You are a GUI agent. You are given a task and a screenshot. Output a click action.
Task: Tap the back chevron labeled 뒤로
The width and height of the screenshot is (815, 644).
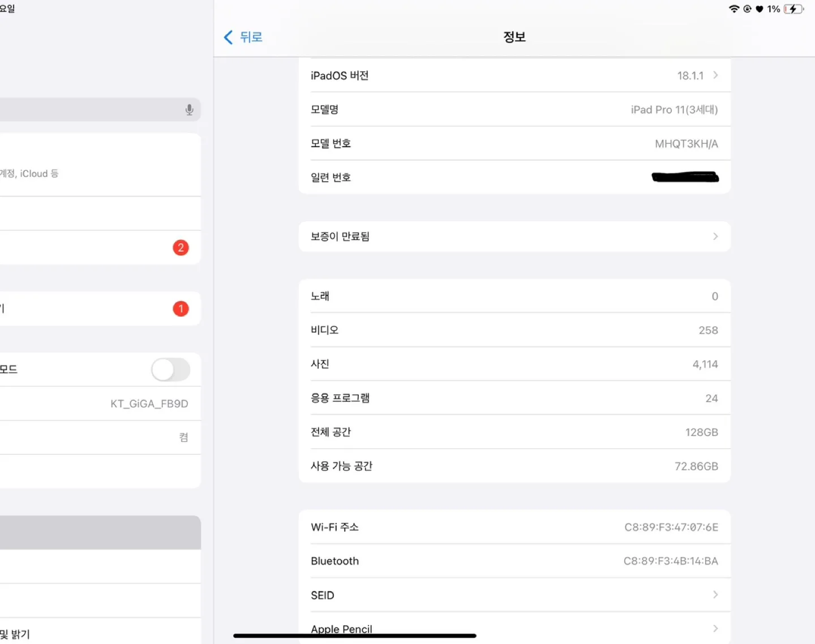243,37
